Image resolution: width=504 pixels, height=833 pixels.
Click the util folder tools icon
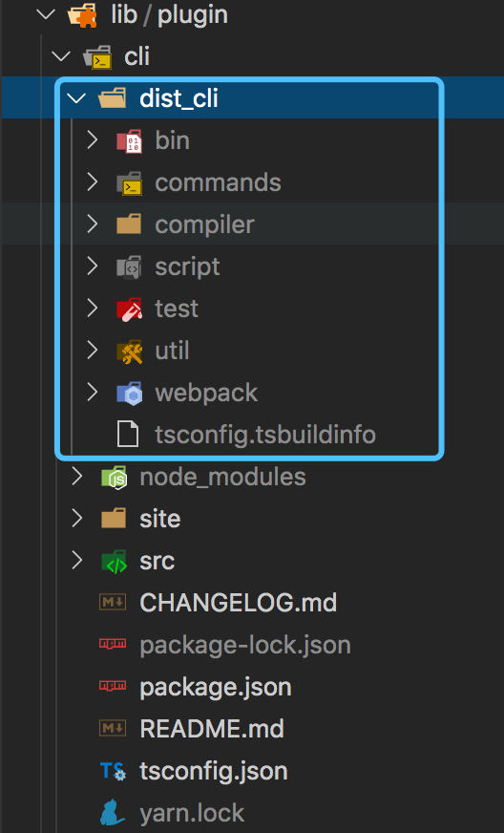point(129,352)
